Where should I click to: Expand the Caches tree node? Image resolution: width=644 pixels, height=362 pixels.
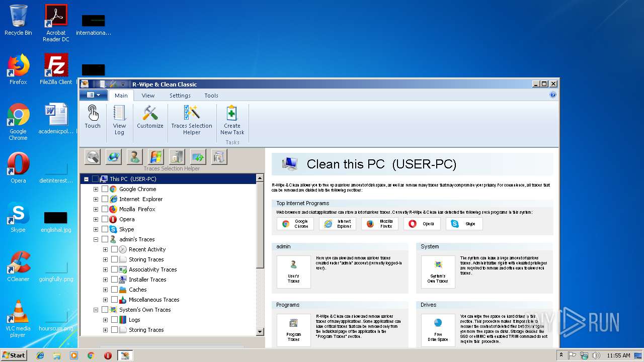pyautogui.click(x=105, y=290)
